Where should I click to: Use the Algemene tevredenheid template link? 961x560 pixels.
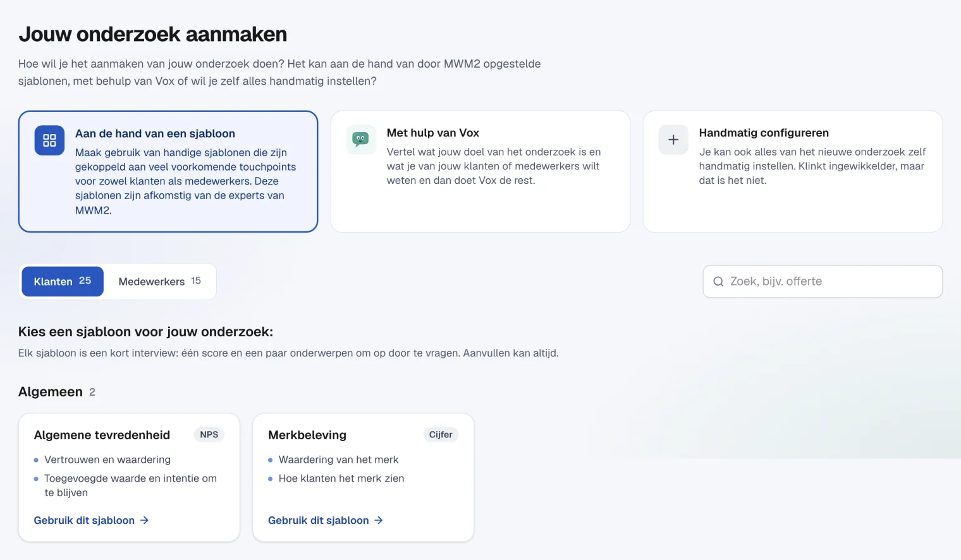tap(91, 520)
